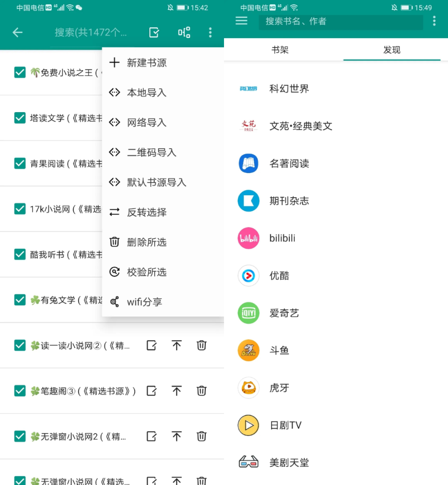The image size is (448, 485).
Task: Open the hamburger menu in bookshelf screen
Action: click(x=241, y=21)
